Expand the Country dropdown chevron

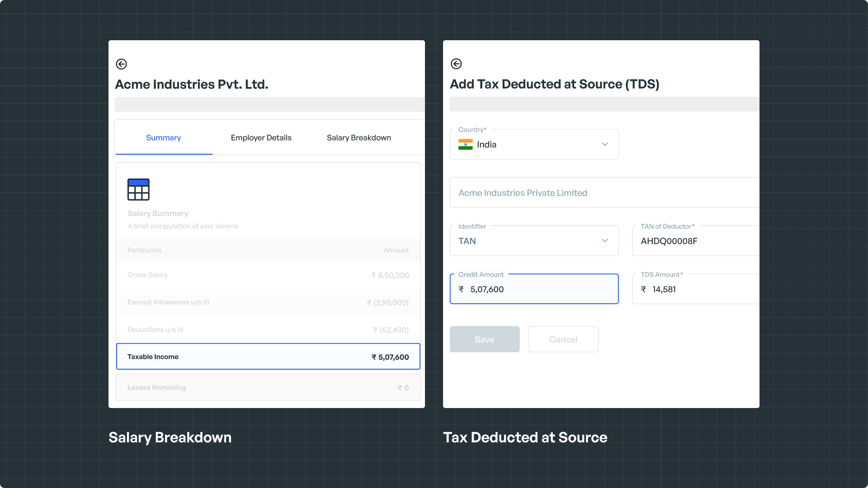coord(605,145)
